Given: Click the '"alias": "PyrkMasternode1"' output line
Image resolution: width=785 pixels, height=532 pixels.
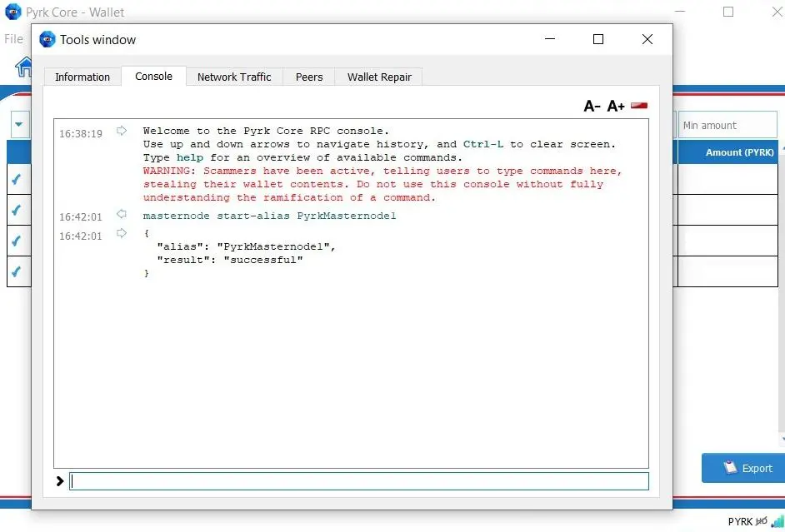Looking at the screenshot, I should 246,246.
